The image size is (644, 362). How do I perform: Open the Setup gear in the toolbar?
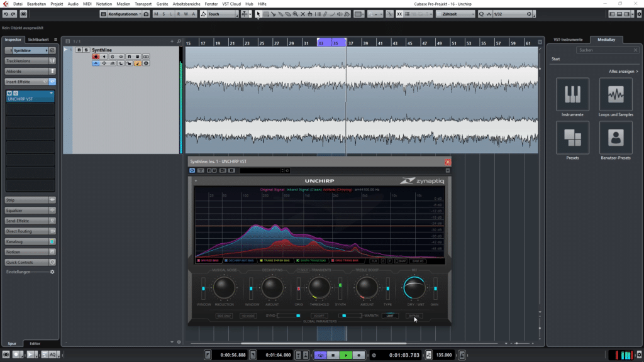click(639, 14)
